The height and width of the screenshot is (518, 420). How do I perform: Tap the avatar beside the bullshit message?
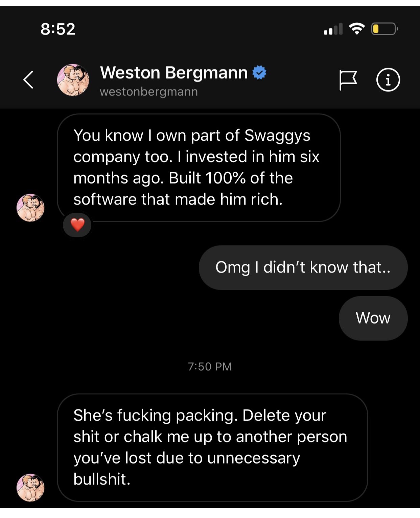pos(30,488)
